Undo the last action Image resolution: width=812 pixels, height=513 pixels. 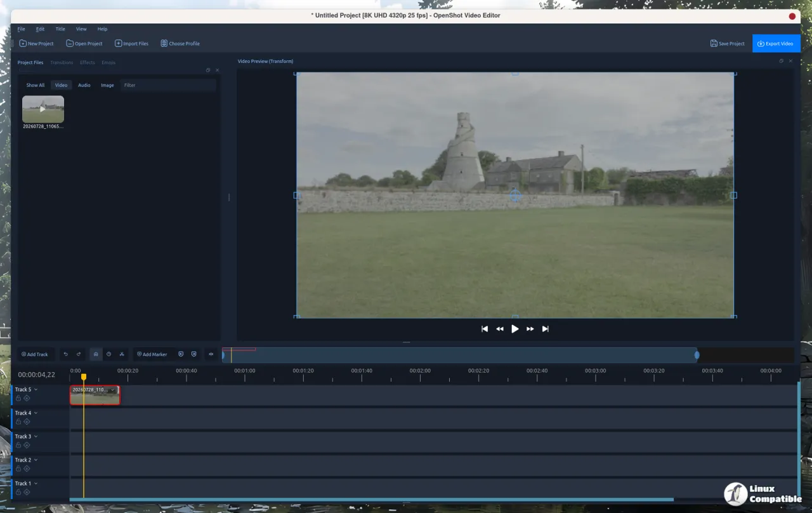(65, 354)
